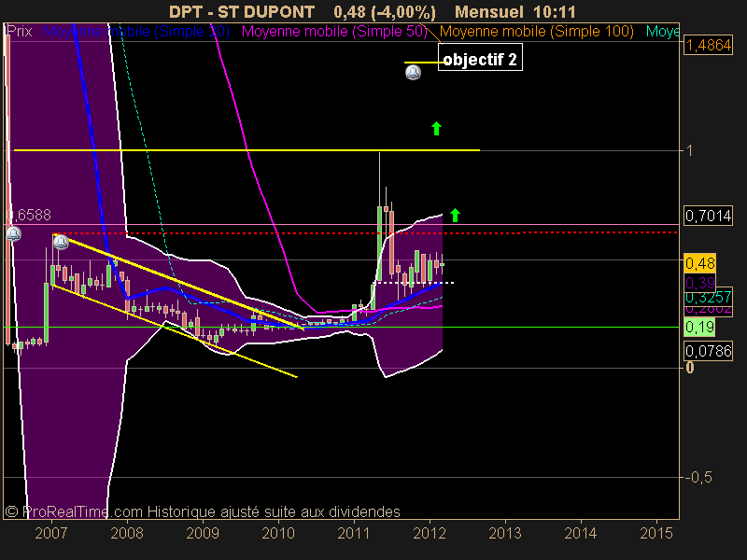Image resolution: width=747 pixels, height=560 pixels.
Task: Click the 2007 label on the time axis
Action: 51,533
